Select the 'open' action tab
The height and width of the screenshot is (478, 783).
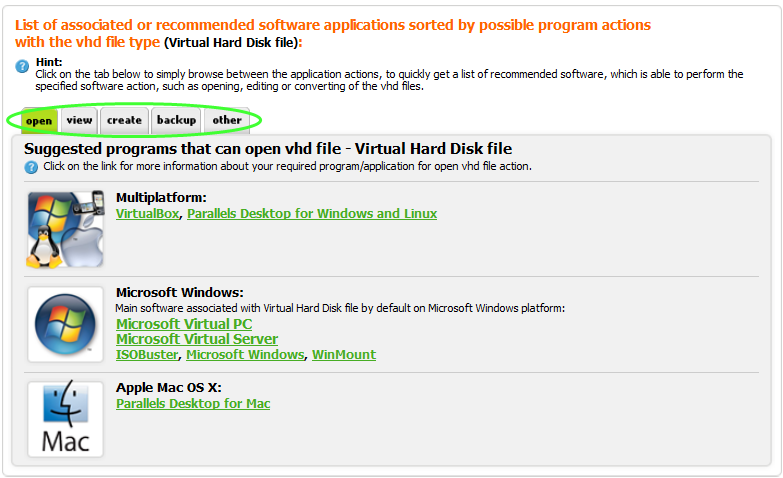39,121
